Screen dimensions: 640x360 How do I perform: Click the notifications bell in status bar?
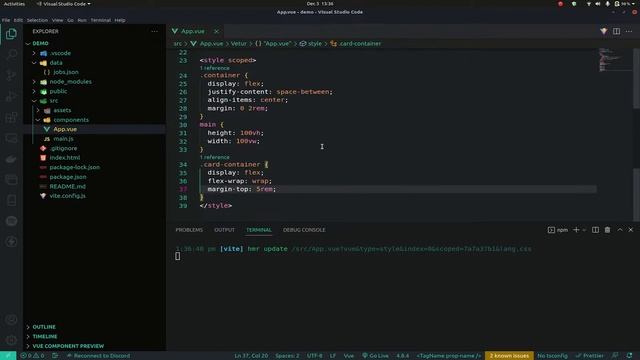pyautogui.click(x=629, y=356)
